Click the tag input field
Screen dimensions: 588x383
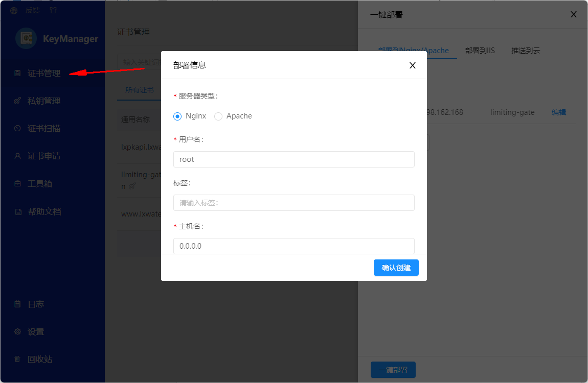293,203
